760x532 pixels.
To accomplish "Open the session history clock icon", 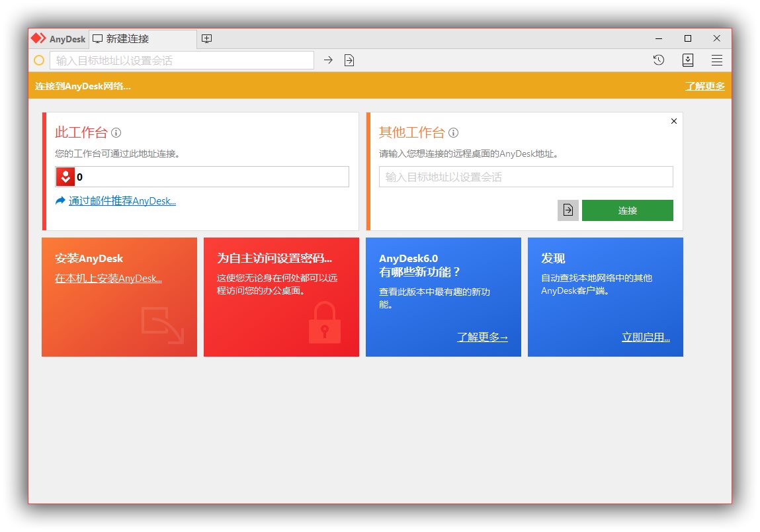I will point(658,60).
